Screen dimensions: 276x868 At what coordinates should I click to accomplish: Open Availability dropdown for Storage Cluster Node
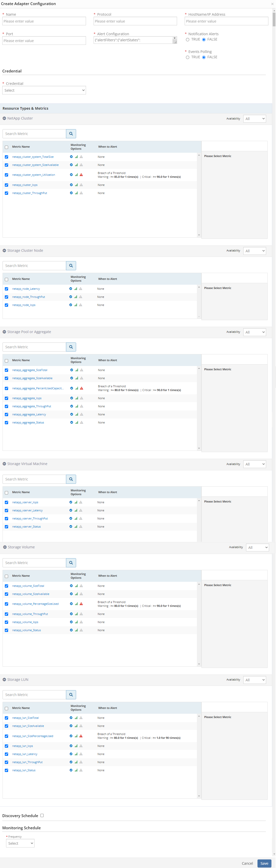pos(255,251)
